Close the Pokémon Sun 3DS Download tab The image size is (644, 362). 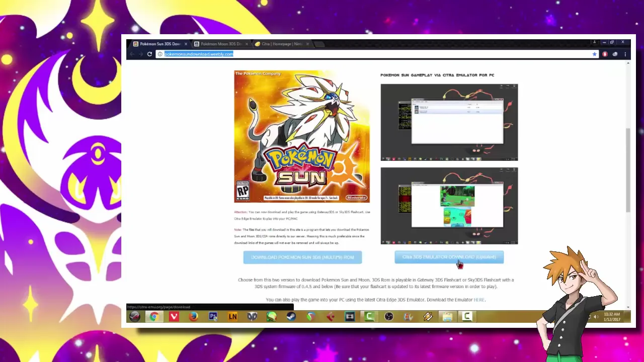coord(186,44)
